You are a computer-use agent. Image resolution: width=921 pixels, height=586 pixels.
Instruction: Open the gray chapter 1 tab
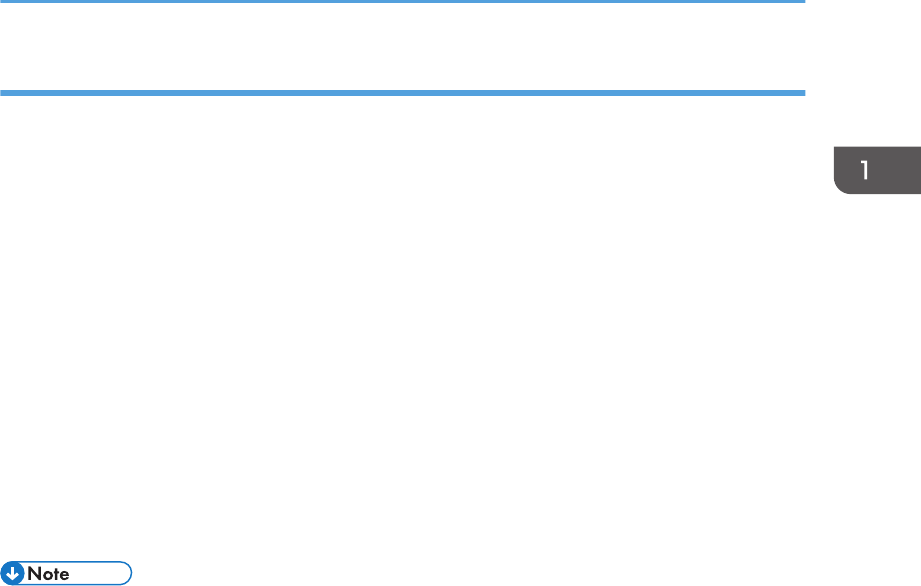[877, 170]
